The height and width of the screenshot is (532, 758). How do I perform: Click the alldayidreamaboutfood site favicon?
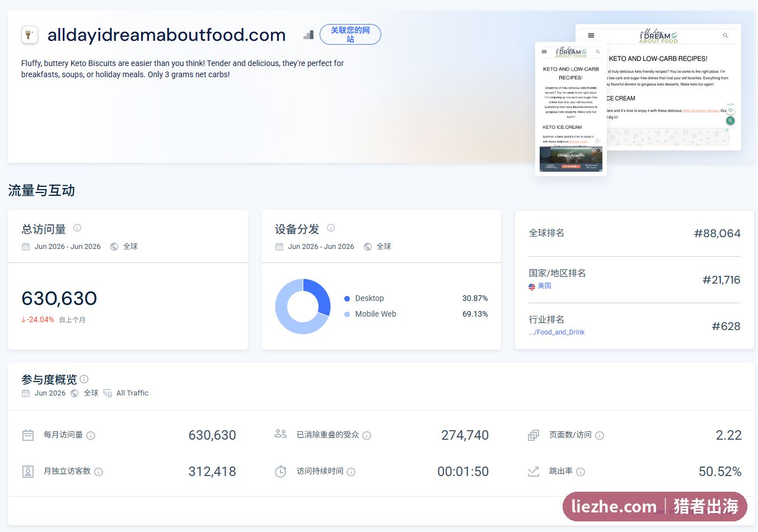coord(30,35)
